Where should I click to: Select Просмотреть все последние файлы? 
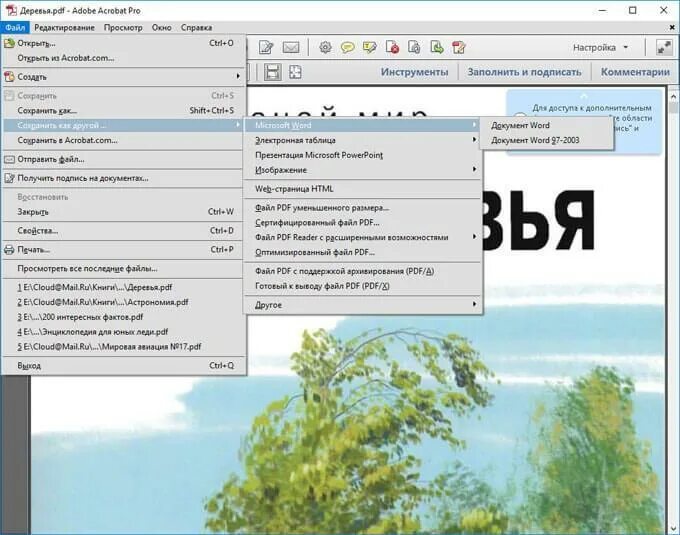124,268
